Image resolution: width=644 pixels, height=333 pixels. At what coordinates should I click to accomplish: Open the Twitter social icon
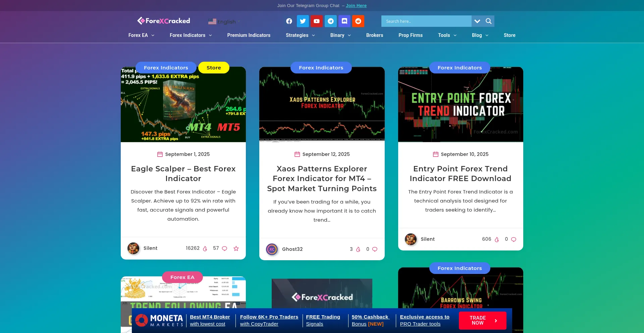click(303, 21)
